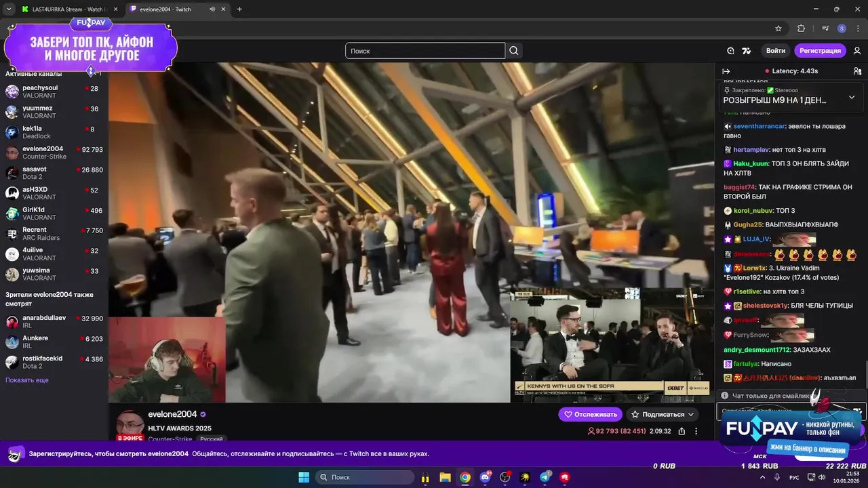Expand the pinned message chevron

852,97
